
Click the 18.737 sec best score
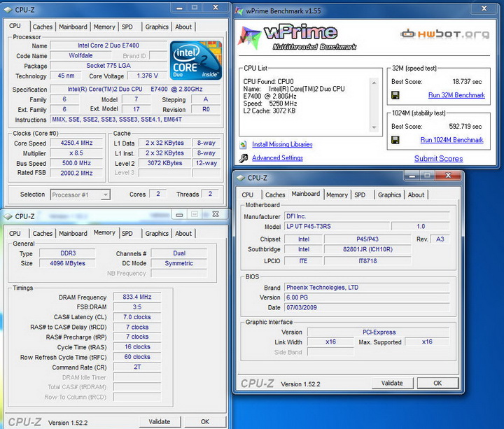coord(467,82)
